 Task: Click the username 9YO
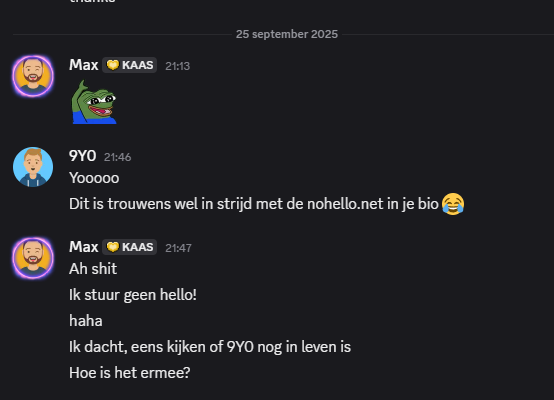pyautogui.click(x=82, y=156)
